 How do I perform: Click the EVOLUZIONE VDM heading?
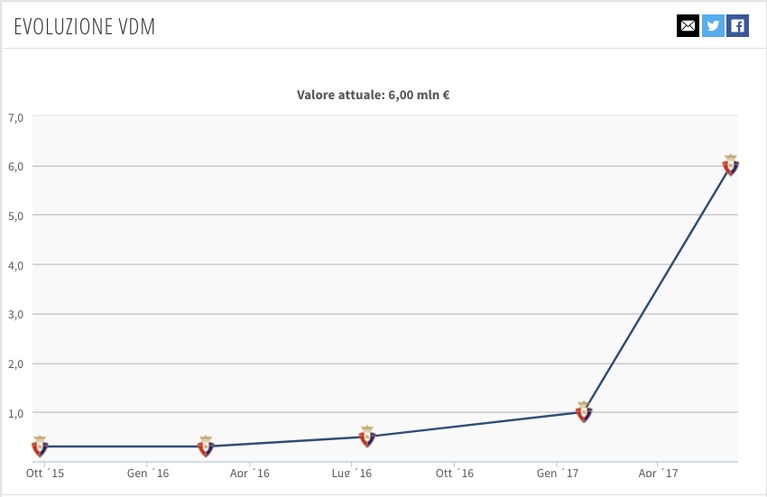point(85,26)
